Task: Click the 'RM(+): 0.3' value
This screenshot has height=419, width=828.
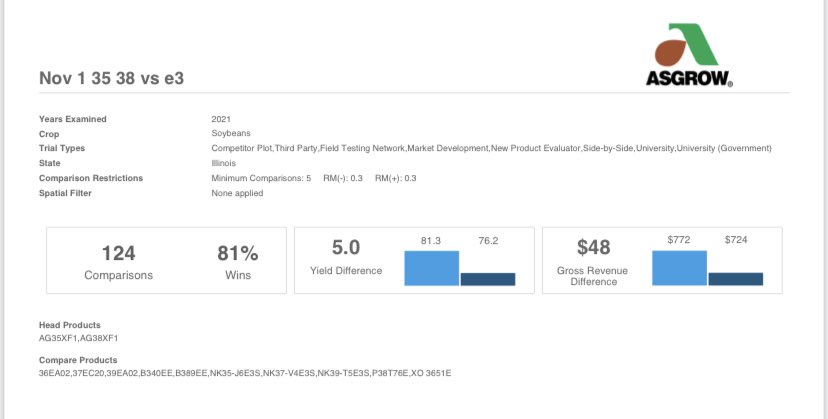Action: pos(396,178)
